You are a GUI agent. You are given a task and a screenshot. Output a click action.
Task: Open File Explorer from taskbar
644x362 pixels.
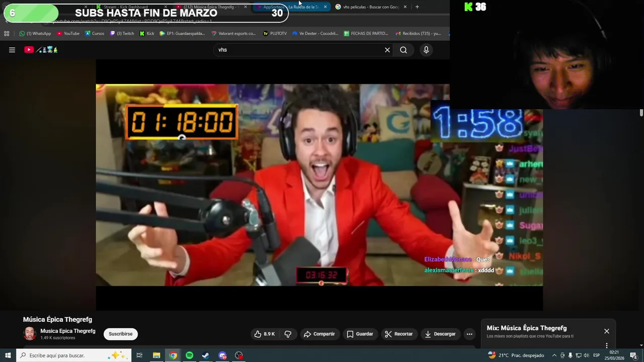[156, 355]
